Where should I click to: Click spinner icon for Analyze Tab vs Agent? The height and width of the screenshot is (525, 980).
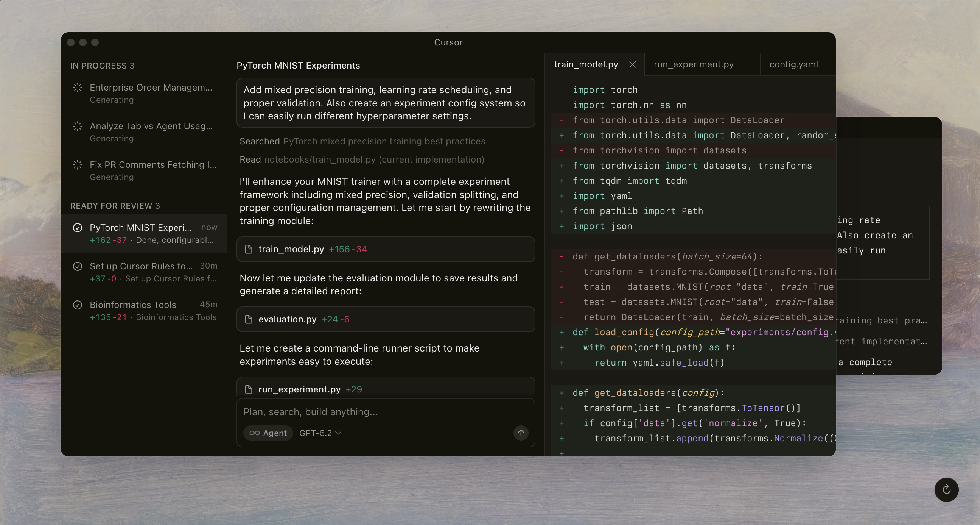click(77, 127)
